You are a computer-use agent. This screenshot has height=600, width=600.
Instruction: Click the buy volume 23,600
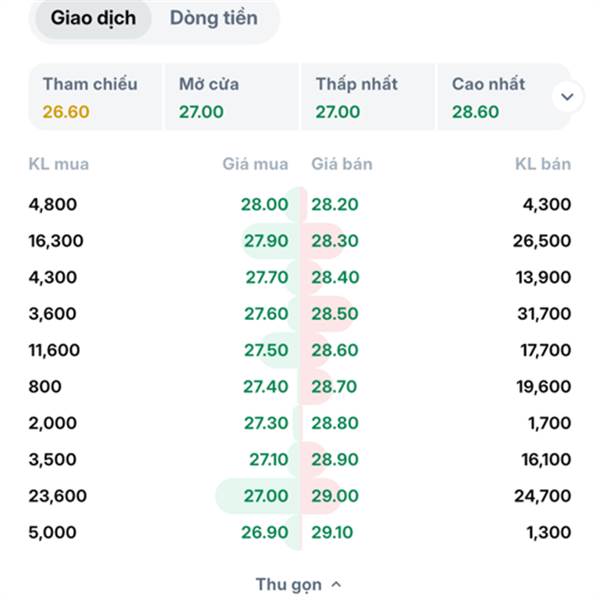pos(58,496)
